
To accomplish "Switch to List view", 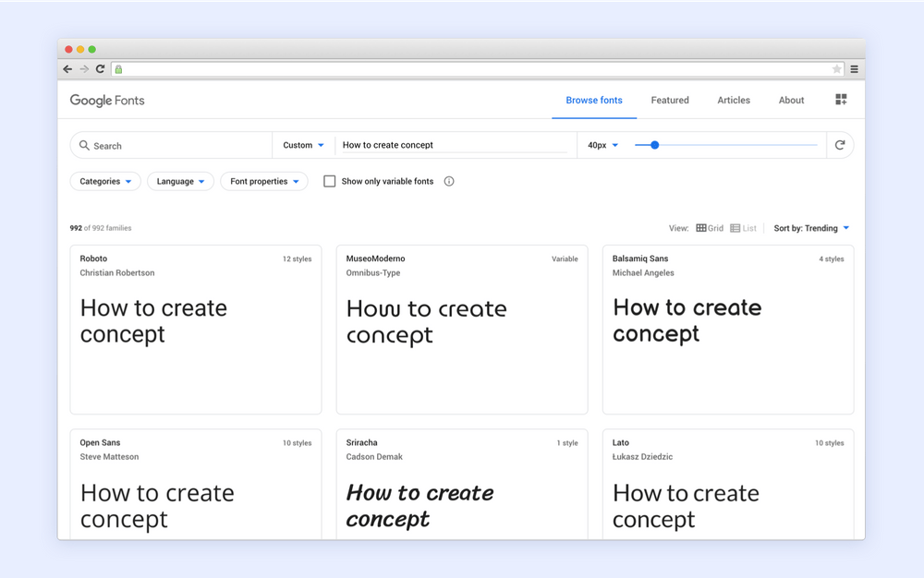I will click(x=743, y=228).
